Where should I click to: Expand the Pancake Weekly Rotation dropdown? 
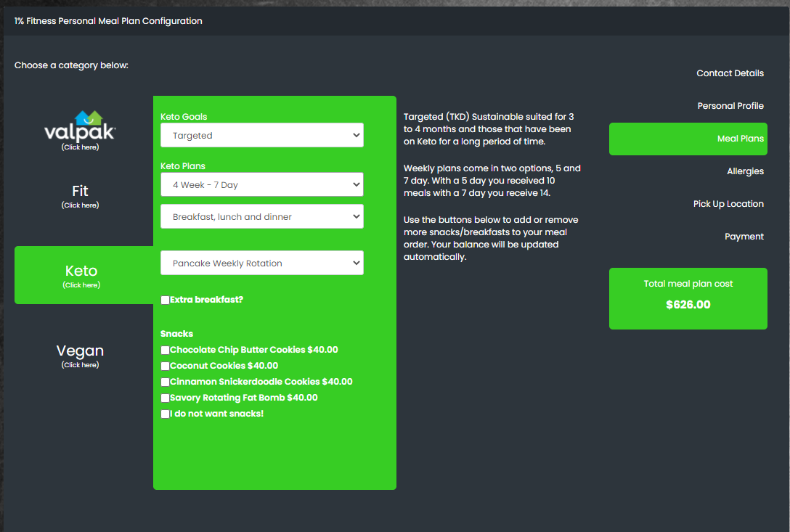click(261, 263)
